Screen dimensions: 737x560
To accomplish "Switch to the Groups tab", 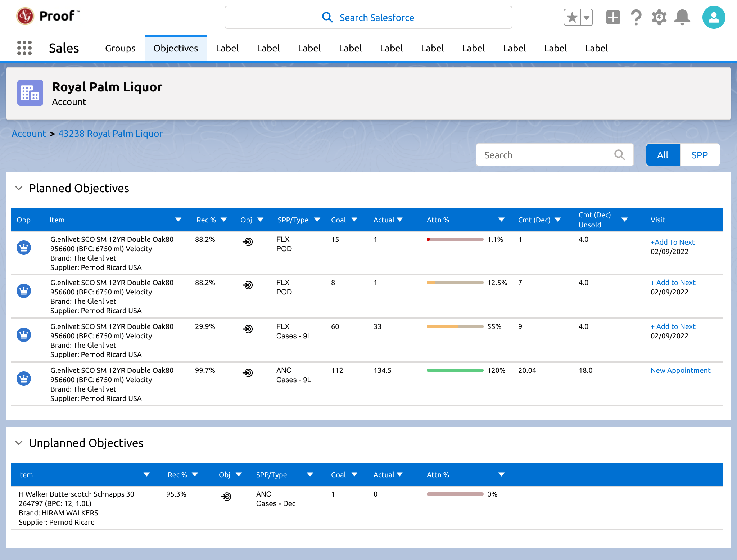I will (120, 48).
